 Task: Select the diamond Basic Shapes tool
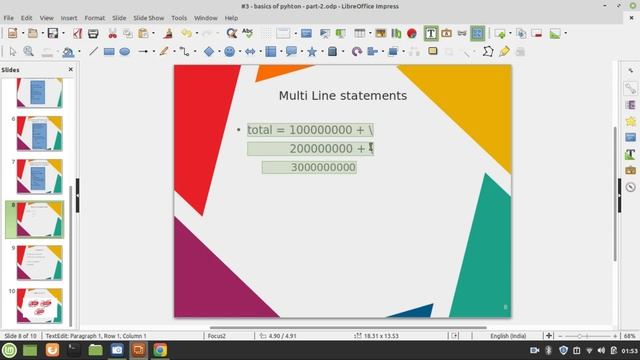(x=209, y=51)
